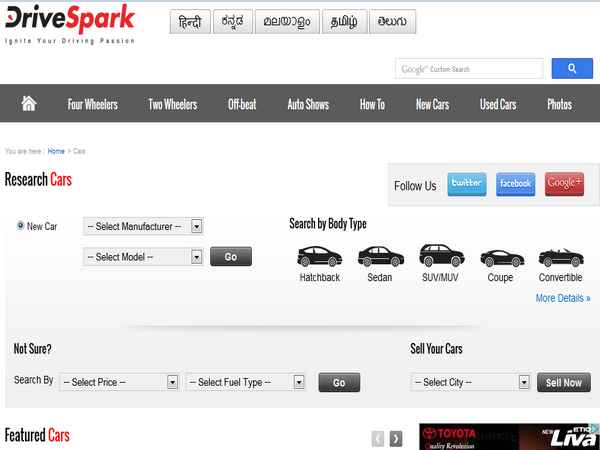Click the Google Custom Search input field
Screen dimensions: 600x450
pyautogui.click(x=469, y=69)
